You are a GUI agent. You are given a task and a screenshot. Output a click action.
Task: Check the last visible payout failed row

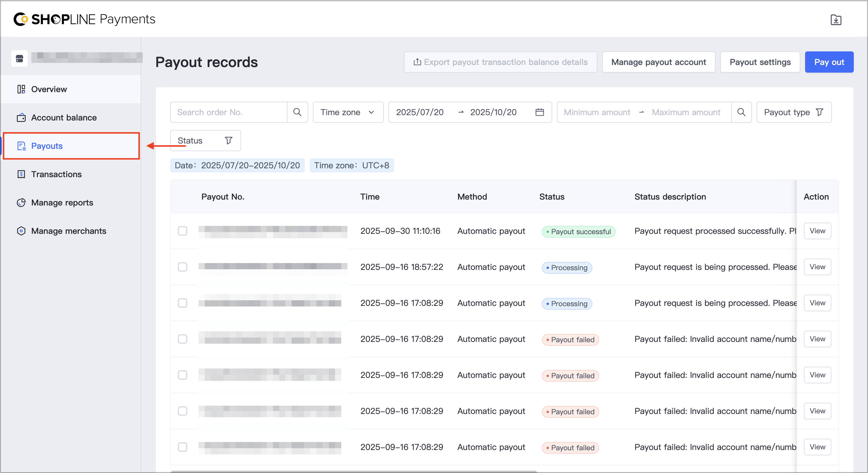tap(183, 447)
